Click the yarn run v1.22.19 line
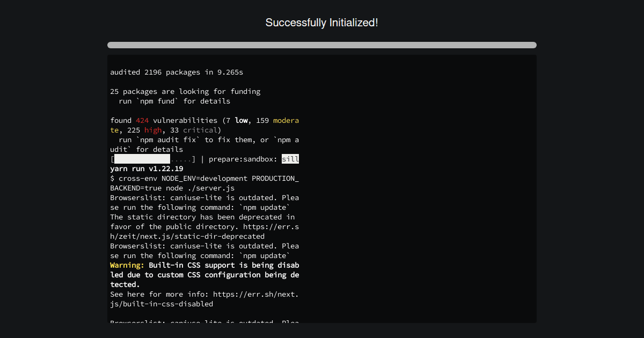 point(146,168)
